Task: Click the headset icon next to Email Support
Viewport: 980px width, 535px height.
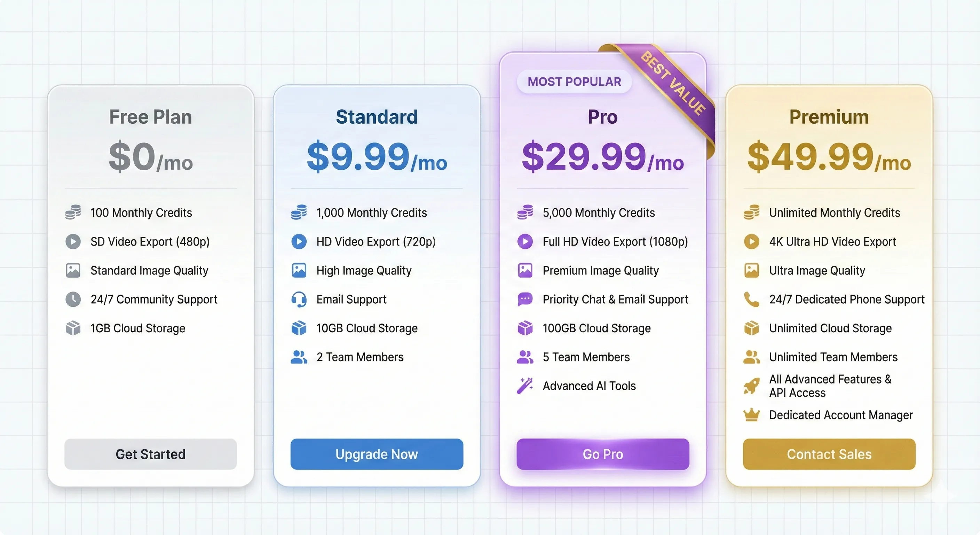Action: [x=299, y=299]
